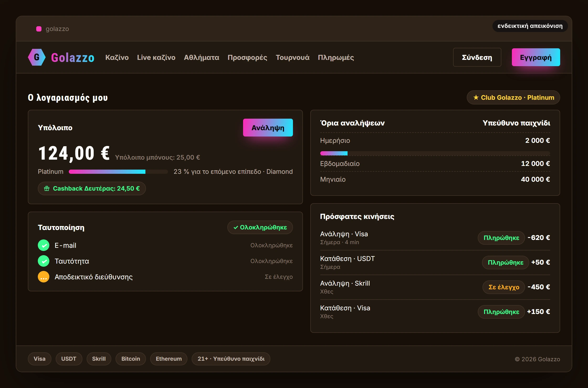Click the 21+ · Υπεύθυνο παιχνίδι footer chip
Viewport: 588px width, 388px height.
point(231,359)
